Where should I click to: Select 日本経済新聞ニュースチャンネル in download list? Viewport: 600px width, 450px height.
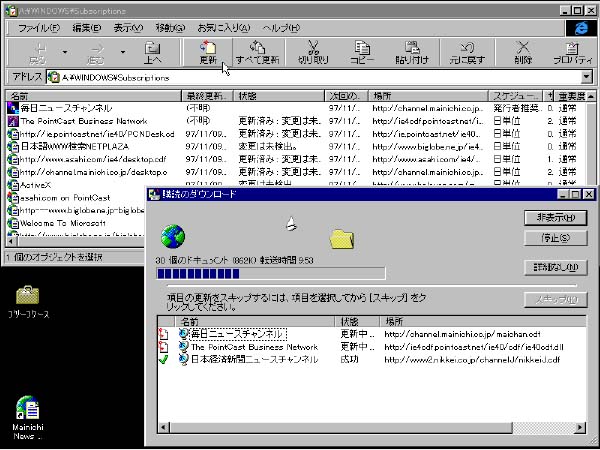pyautogui.click(x=371, y=359)
